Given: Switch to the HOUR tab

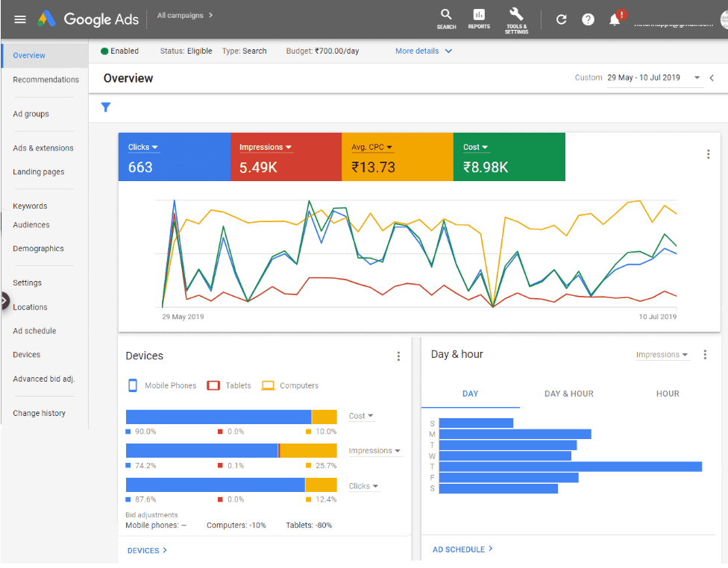Looking at the screenshot, I should coord(668,394).
